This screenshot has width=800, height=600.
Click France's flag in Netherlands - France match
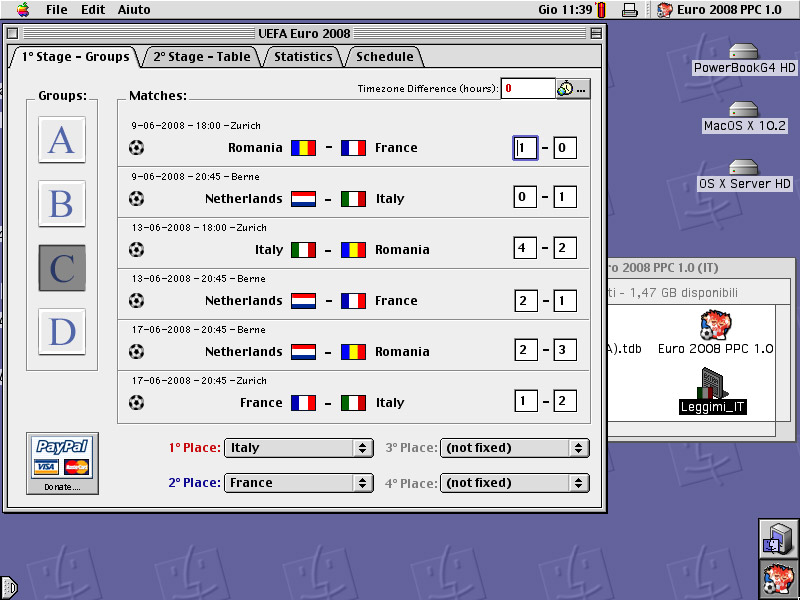353,301
